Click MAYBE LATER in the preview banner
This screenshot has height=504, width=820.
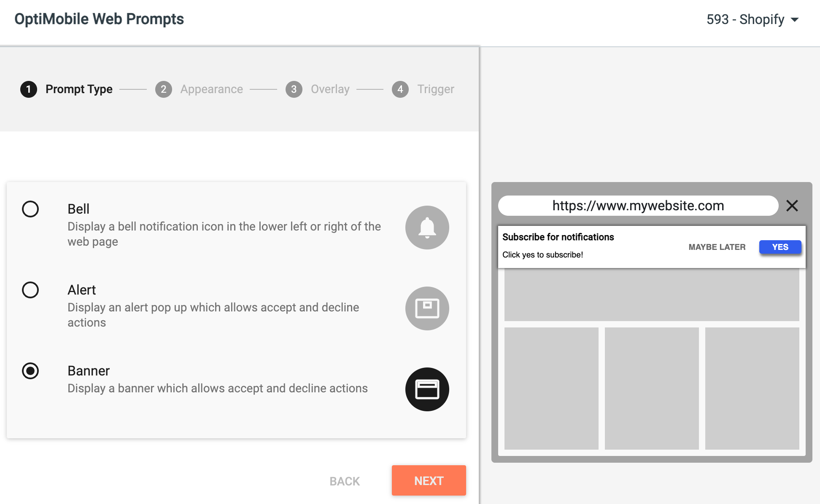[x=717, y=247]
